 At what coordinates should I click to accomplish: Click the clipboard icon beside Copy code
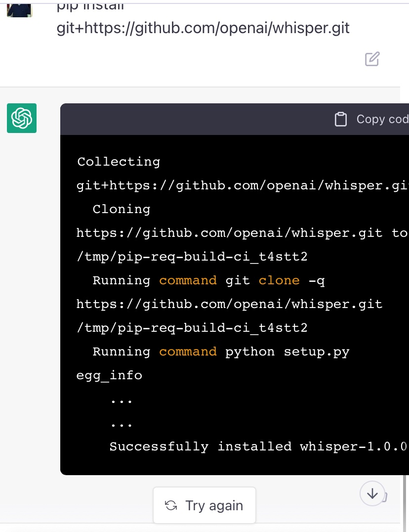click(340, 119)
